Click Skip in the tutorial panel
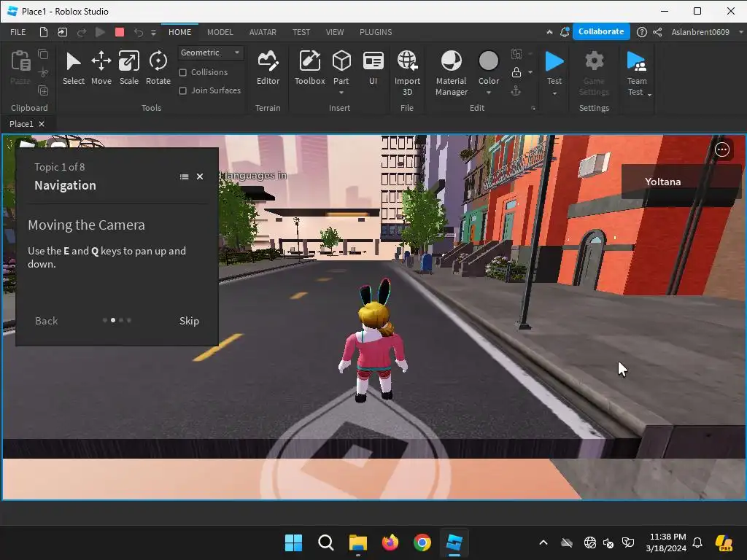The height and width of the screenshot is (560, 747). coord(189,321)
